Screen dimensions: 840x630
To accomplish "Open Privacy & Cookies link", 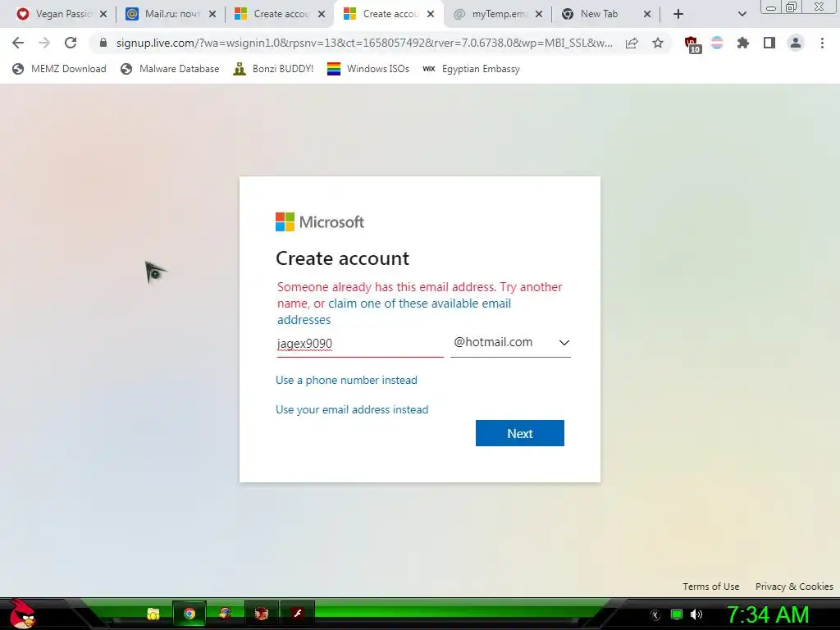I will [794, 586].
